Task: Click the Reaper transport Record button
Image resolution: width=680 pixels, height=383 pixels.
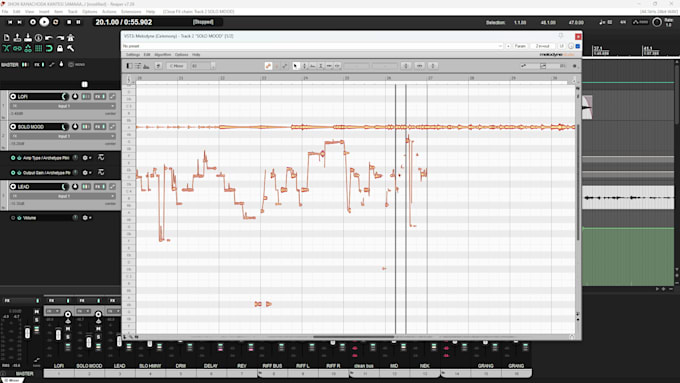Action: click(x=33, y=22)
